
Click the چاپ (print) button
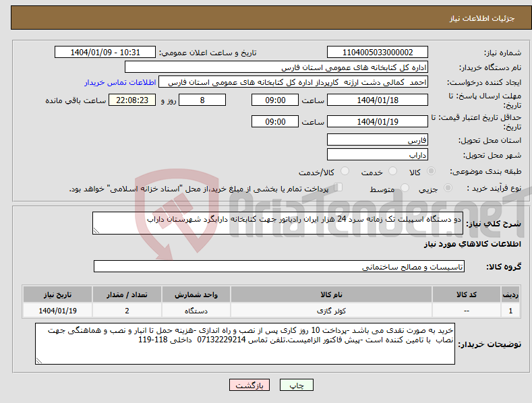(x=296, y=385)
